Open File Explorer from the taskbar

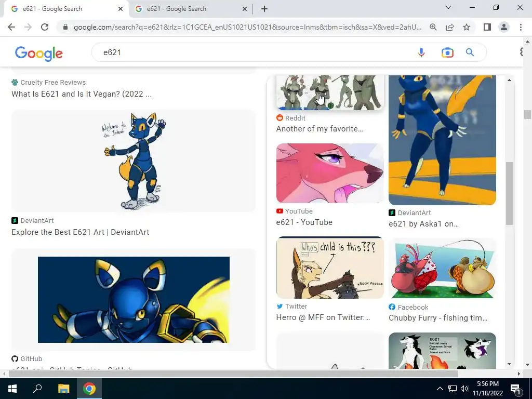click(x=63, y=389)
